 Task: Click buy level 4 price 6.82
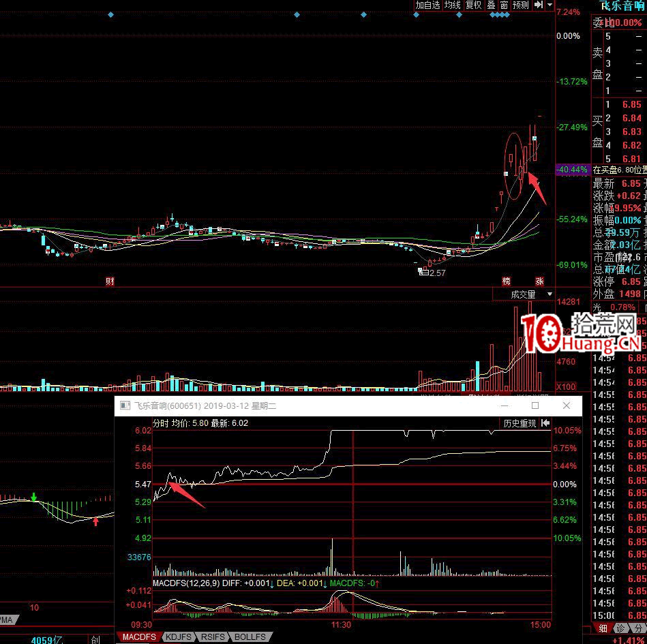click(x=632, y=145)
